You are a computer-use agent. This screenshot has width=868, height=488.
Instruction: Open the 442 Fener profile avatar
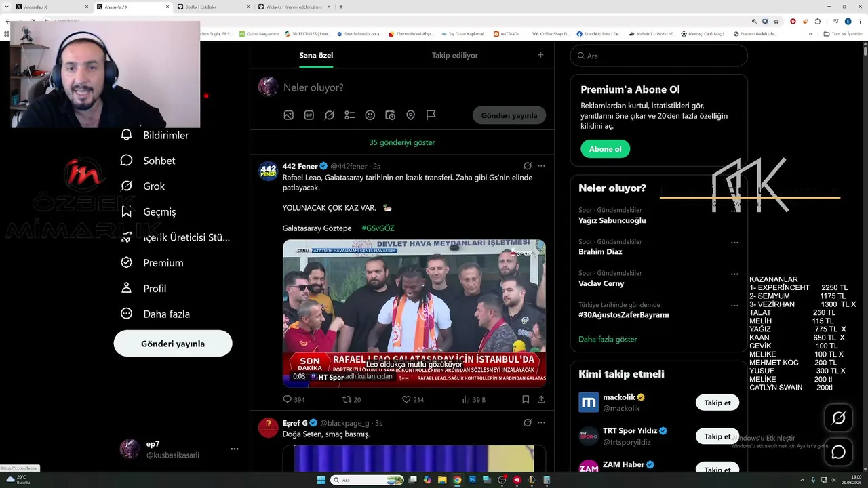(x=269, y=171)
